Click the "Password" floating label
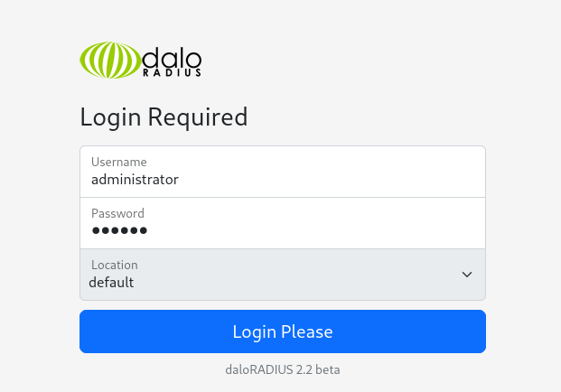Screen dimensions: 561x392 117,213
